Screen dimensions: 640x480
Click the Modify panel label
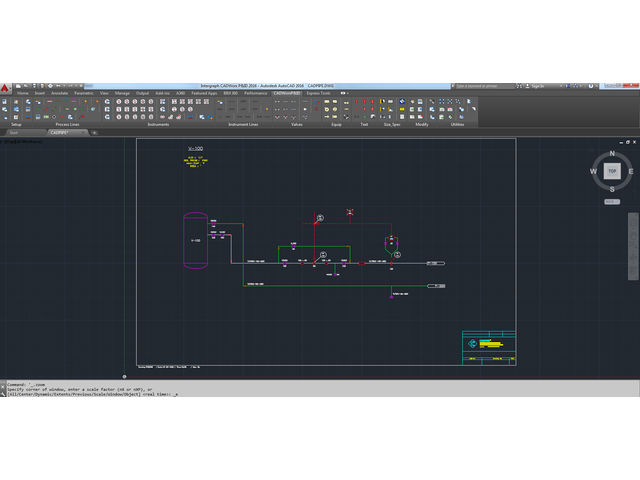pos(421,125)
